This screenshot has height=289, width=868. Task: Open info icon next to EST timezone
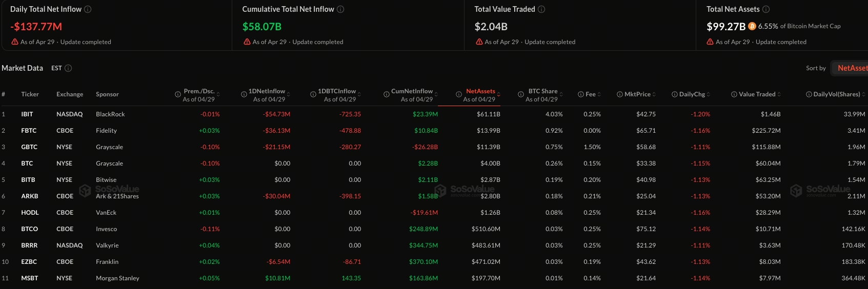point(68,68)
